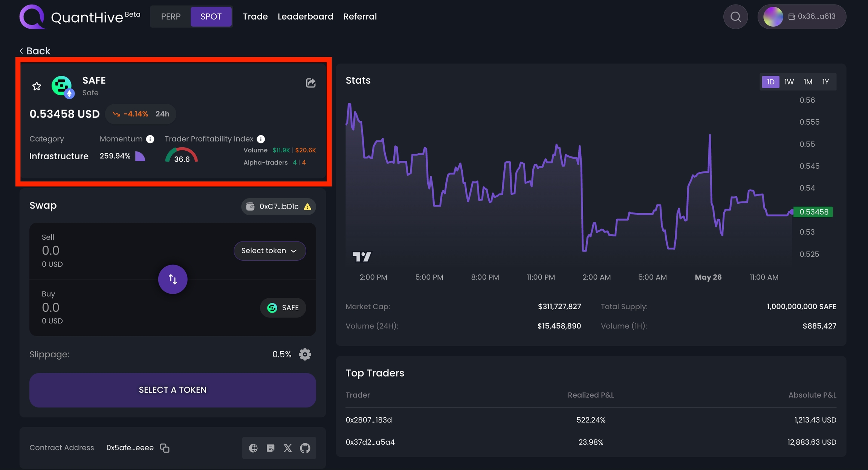Open the website globe icon
This screenshot has height=470, width=868.
click(253, 448)
